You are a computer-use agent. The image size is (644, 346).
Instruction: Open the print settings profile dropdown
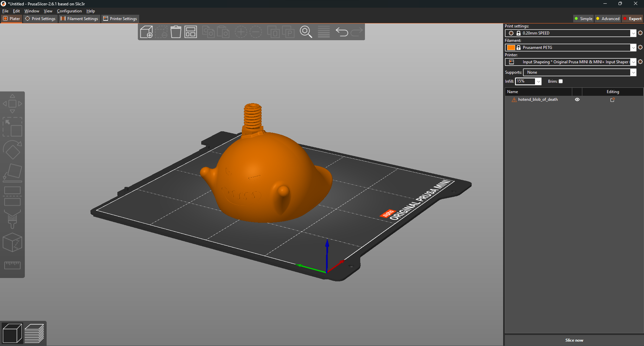click(633, 33)
